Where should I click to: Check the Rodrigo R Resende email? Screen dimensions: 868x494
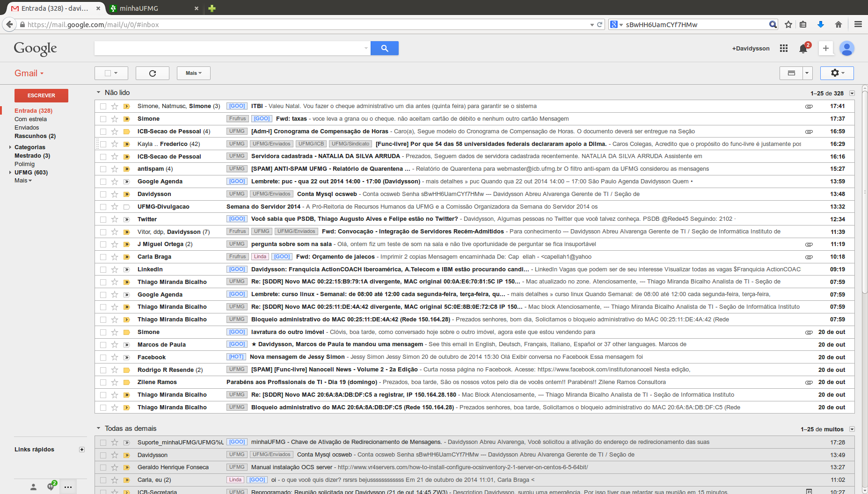103,370
